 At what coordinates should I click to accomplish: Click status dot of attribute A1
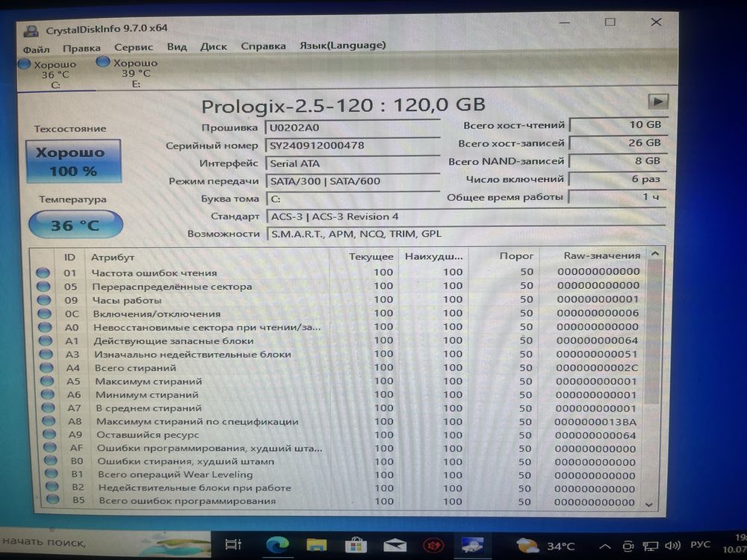46,341
